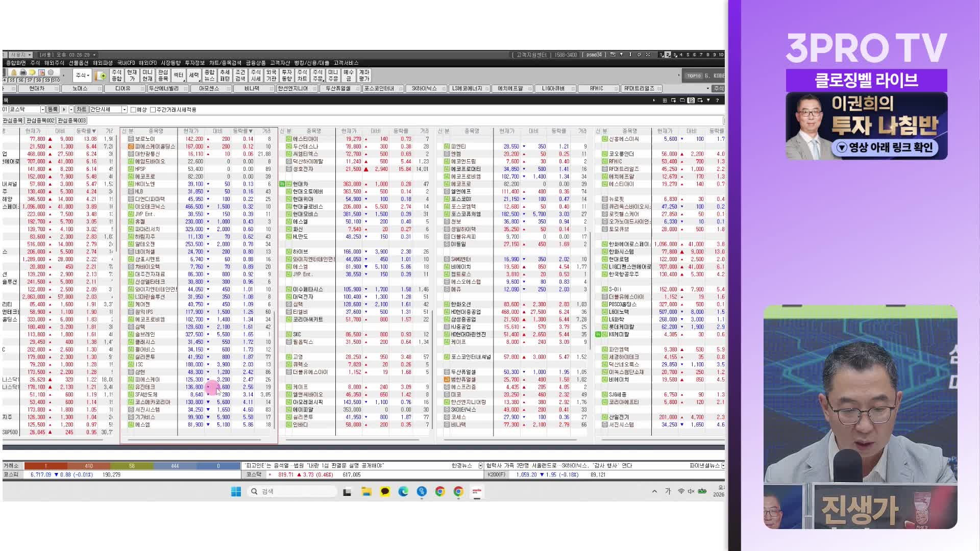
Task: Open the 해외주식 menu
Action: point(54,63)
